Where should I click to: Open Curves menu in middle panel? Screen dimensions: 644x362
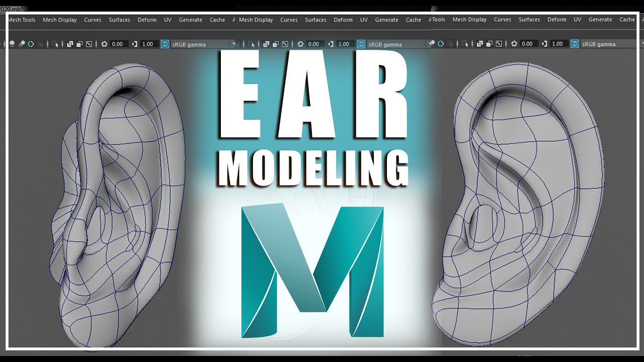click(289, 20)
